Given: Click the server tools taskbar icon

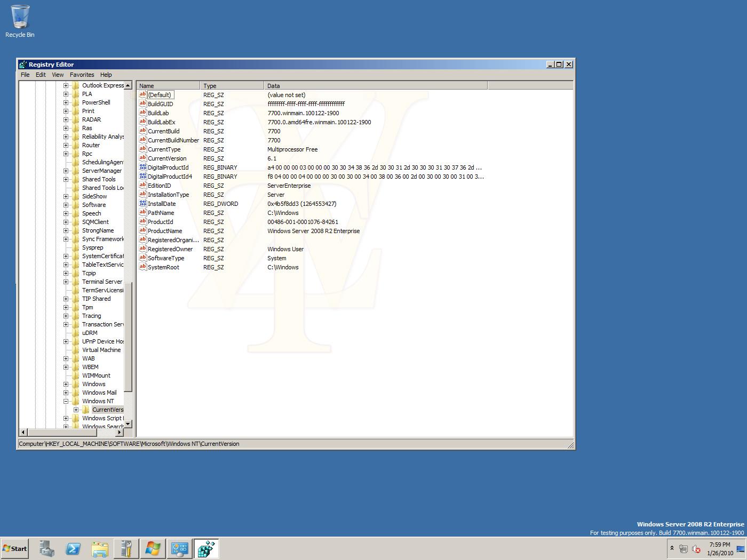Looking at the screenshot, I should click(x=126, y=549).
